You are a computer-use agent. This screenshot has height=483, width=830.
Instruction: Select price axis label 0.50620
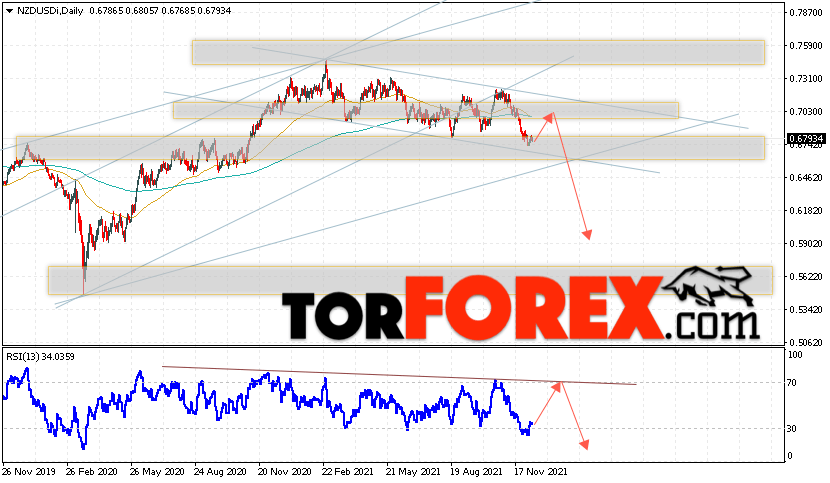[806, 343]
